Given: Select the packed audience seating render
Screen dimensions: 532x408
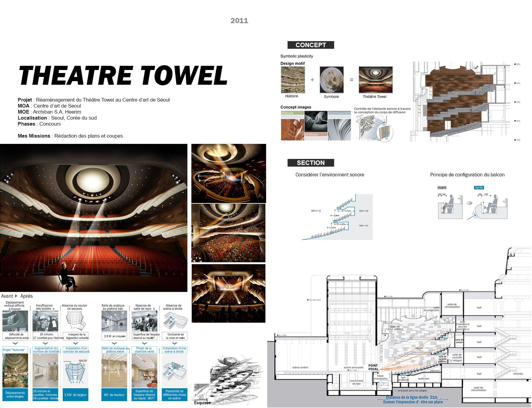Looking at the screenshot, I should point(228,233).
